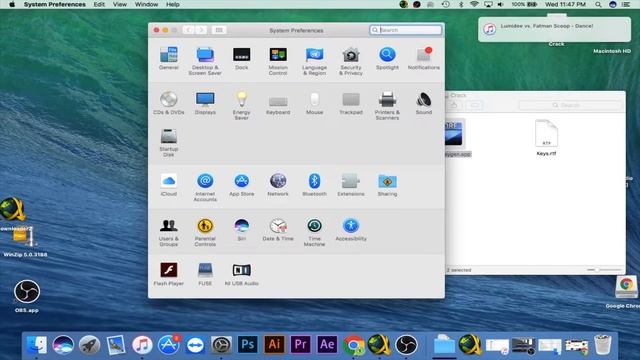
Task: Open Network preferences
Action: coord(278,185)
